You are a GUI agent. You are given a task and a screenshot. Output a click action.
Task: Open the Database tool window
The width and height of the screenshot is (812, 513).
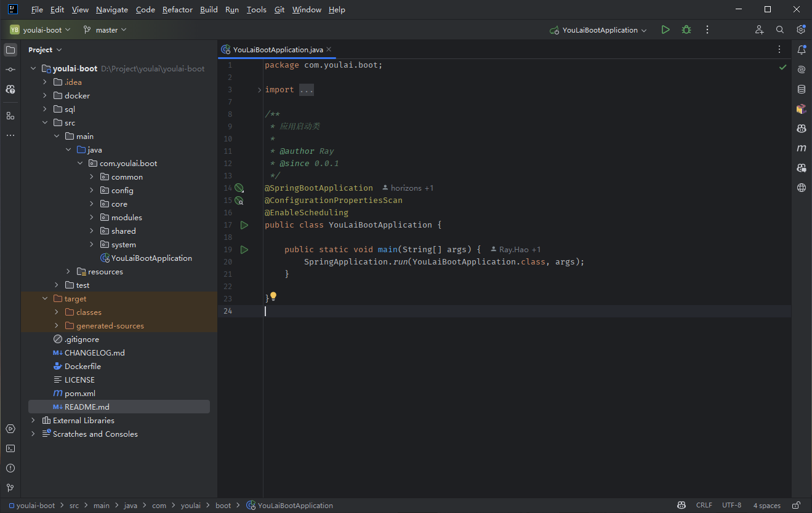click(801, 89)
